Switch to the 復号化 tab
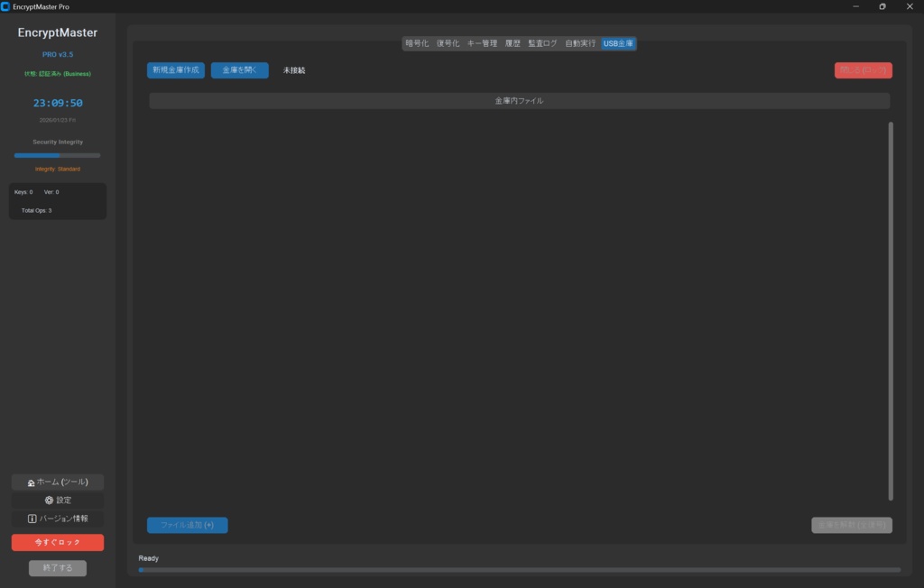 (448, 42)
